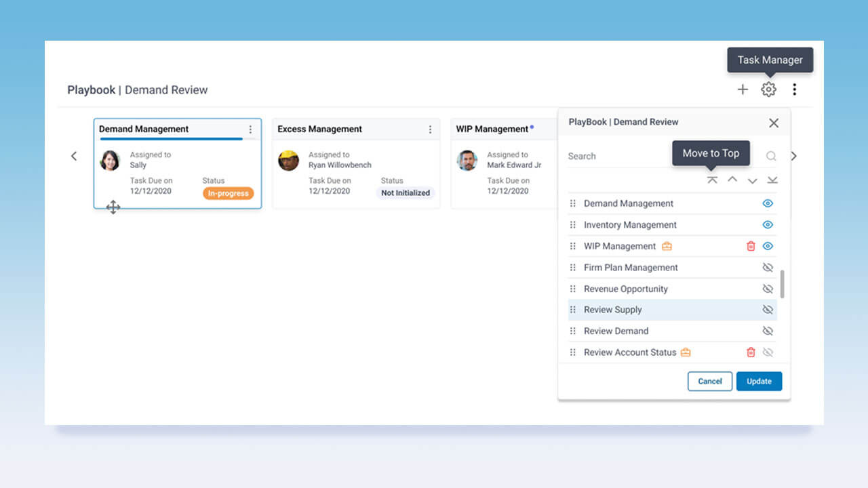The height and width of the screenshot is (488, 868).
Task: Click the Cancel button
Action: pos(709,381)
